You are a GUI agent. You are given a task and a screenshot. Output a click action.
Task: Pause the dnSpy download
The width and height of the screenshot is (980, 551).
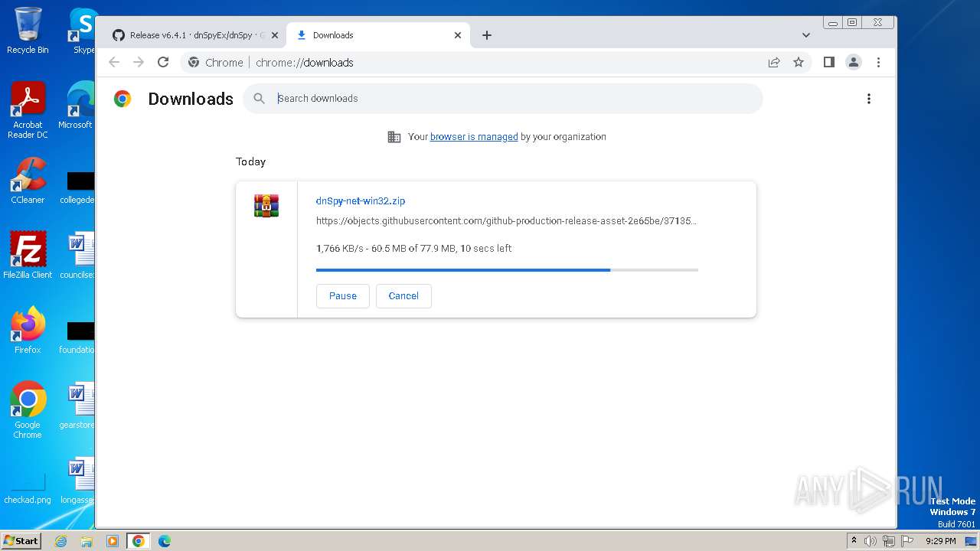(343, 296)
